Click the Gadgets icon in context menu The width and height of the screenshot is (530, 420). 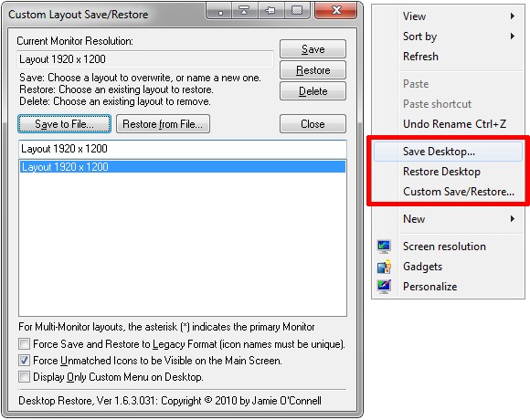[x=384, y=267]
